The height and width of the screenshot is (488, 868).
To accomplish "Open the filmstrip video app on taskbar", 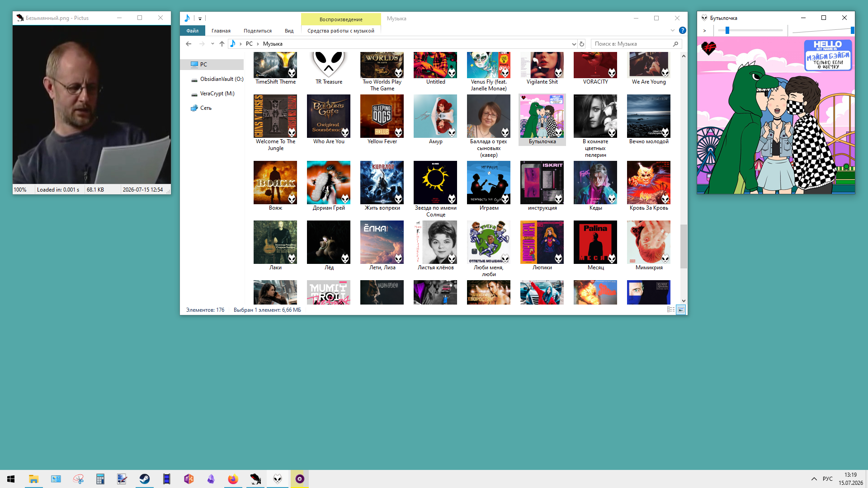I will [x=167, y=479].
